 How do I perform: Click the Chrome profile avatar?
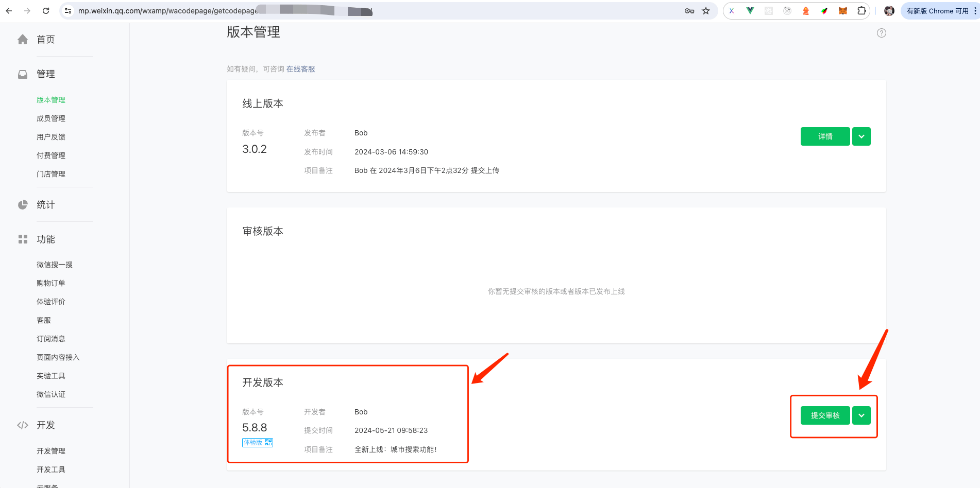889,11
